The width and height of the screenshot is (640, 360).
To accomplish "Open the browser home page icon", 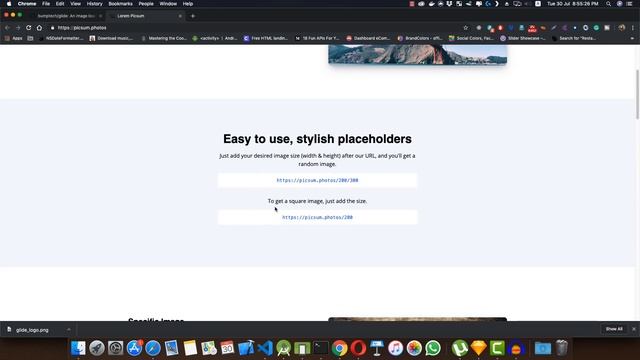I will [x=39, y=28].
